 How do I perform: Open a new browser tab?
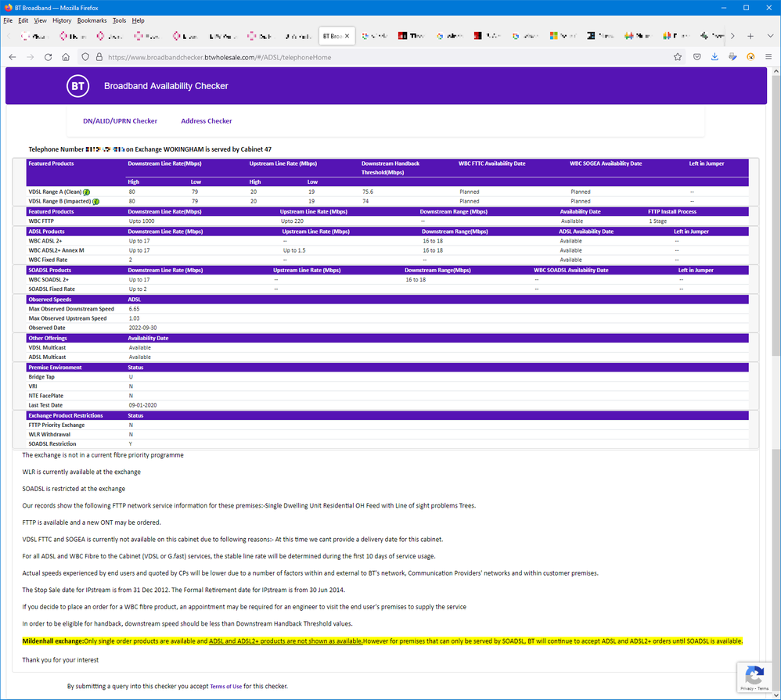click(750, 36)
